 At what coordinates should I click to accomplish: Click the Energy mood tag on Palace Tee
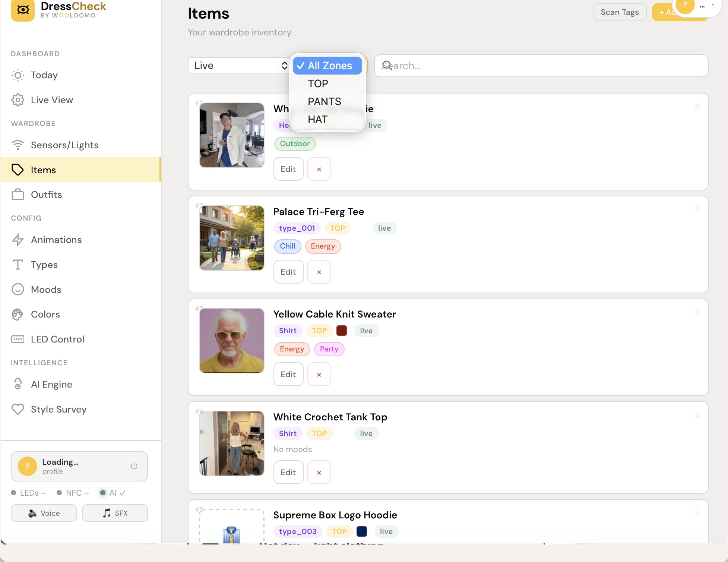click(323, 246)
